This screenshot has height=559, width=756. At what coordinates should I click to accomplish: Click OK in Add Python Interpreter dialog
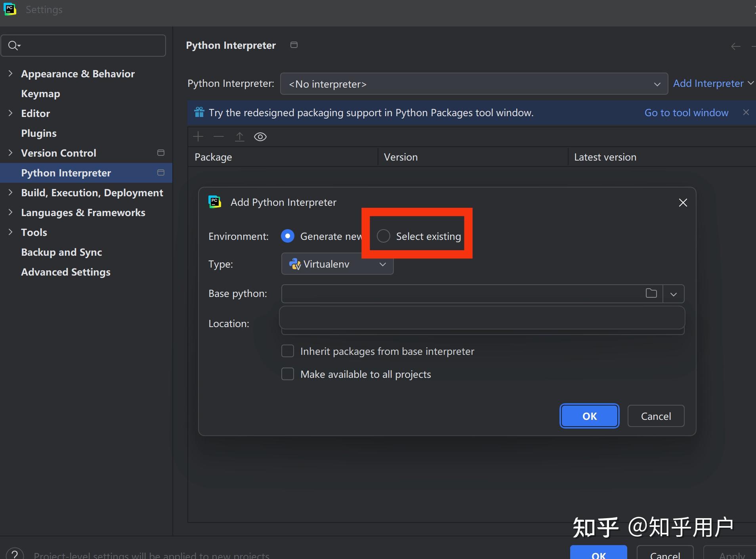click(590, 416)
